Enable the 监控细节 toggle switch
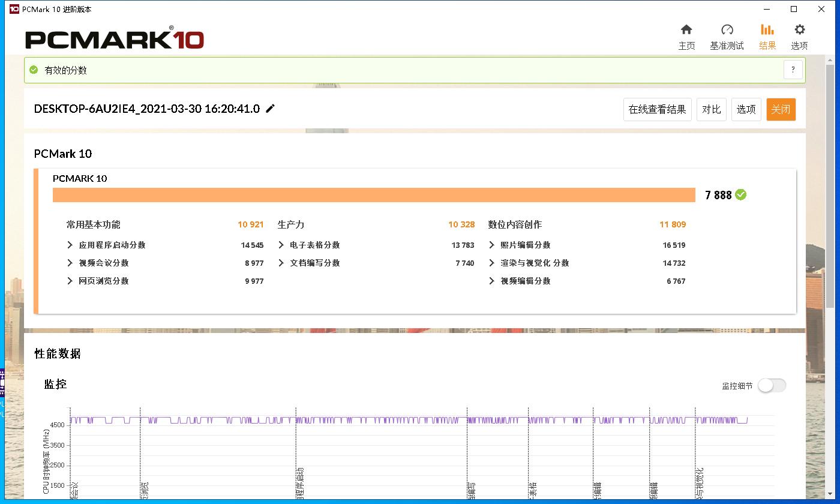The image size is (840, 504). click(x=772, y=385)
